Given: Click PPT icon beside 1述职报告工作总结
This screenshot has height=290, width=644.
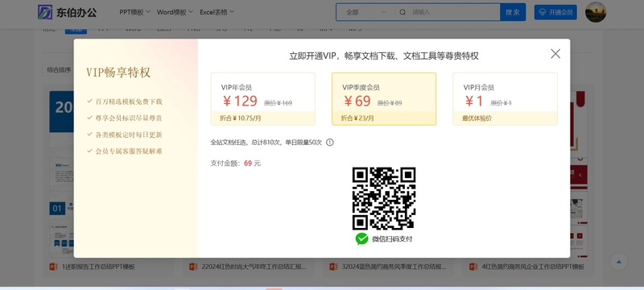Looking at the screenshot, I should [53, 267].
